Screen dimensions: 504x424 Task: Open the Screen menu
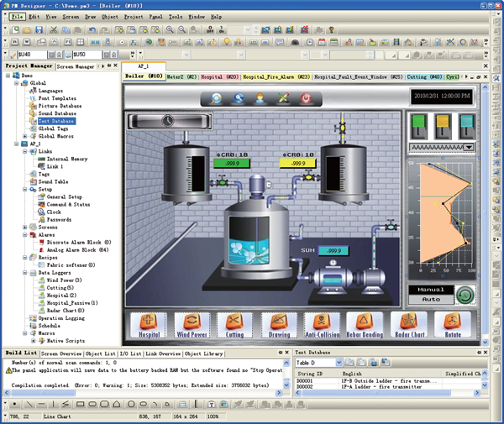[71, 17]
